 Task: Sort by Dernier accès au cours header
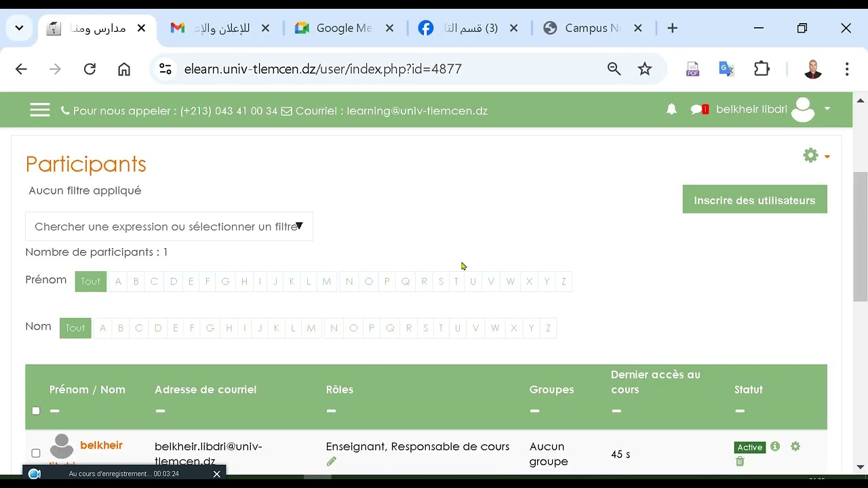click(x=656, y=382)
